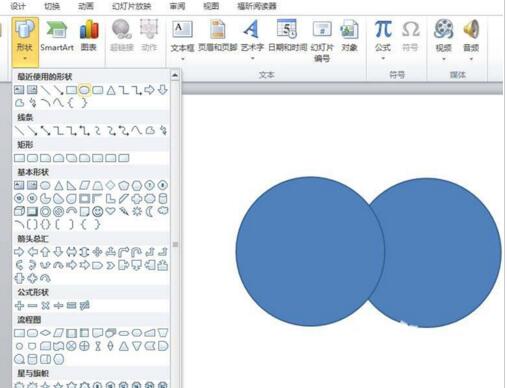Select the sun shape
Image resolution: width=507 pixels, height=388 pixels.
(x=137, y=211)
